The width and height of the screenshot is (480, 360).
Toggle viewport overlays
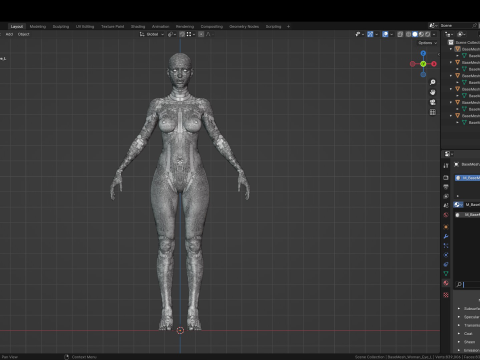click(385, 34)
